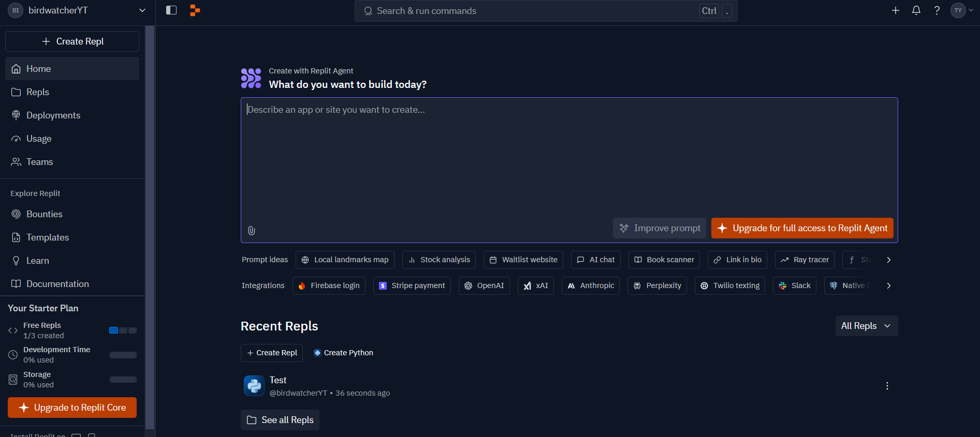Screen dimensions: 980x437
Task: Click the paperclip attach file icon
Action: 252,231
